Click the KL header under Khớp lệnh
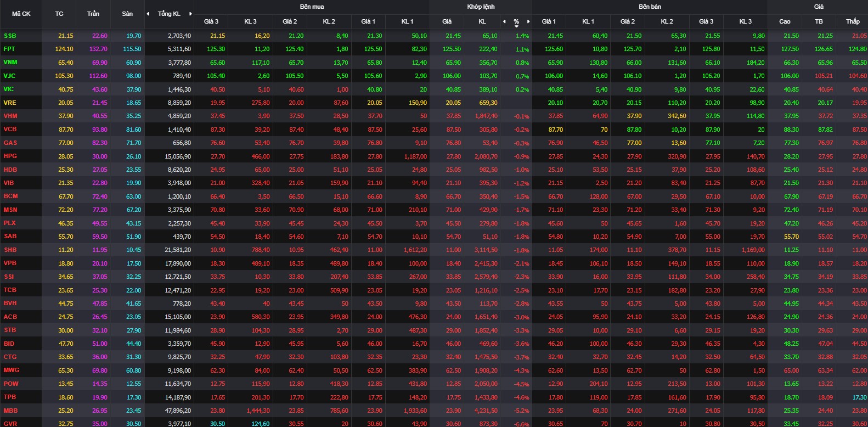 [x=482, y=21]
